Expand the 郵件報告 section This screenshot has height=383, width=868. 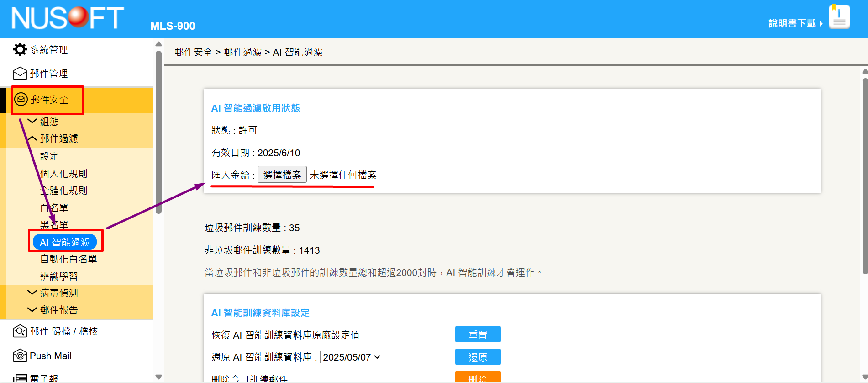click(x=32, y=309)
